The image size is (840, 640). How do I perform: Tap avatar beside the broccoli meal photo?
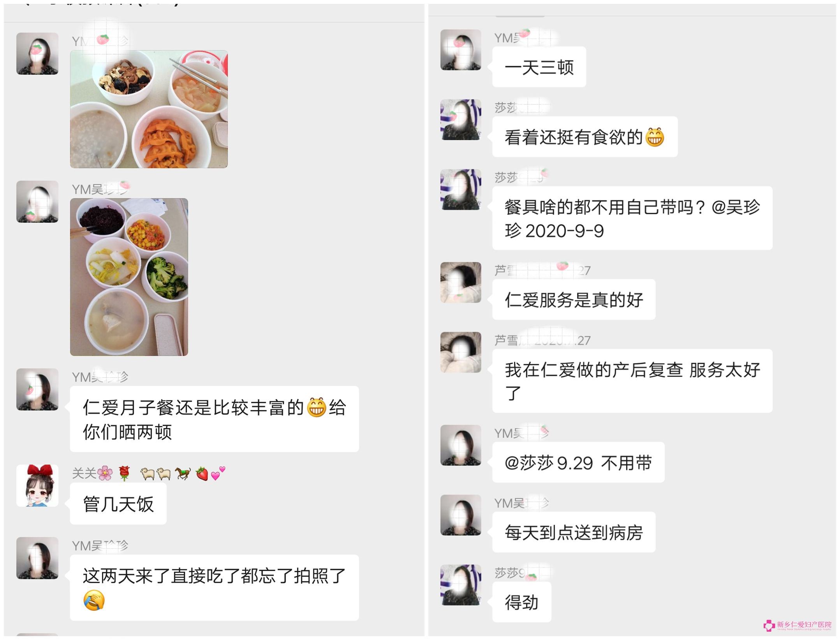point(37,202)
